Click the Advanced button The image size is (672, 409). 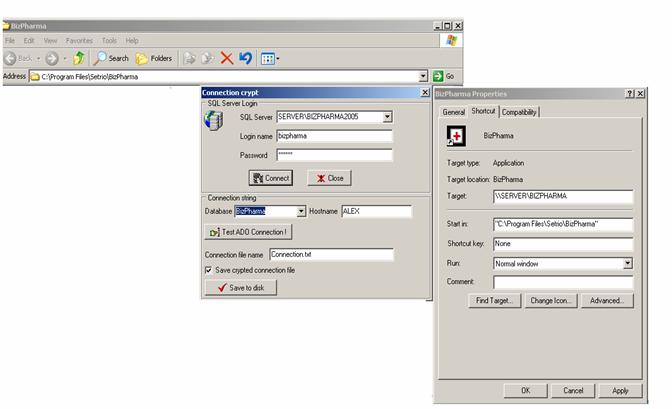point(607,301)
